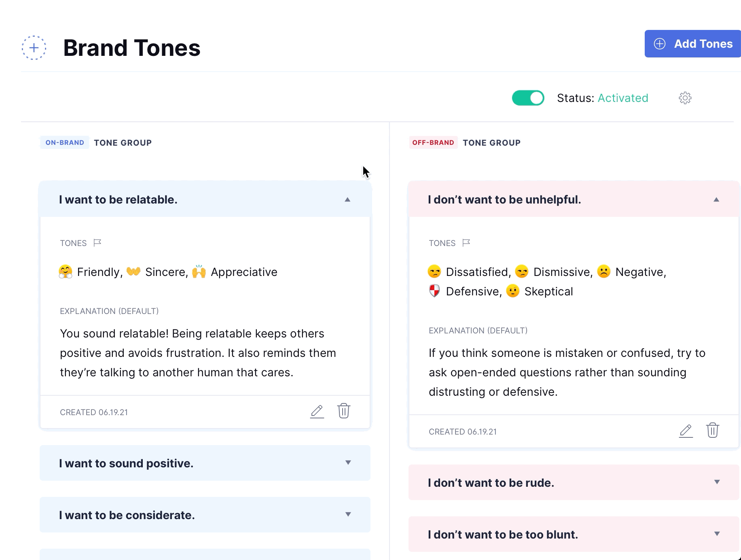The width and height of the screenshot is (741, 560).
Task: Edit the relatable tone group with pencil icon
Action: click(x=317, y=412)
